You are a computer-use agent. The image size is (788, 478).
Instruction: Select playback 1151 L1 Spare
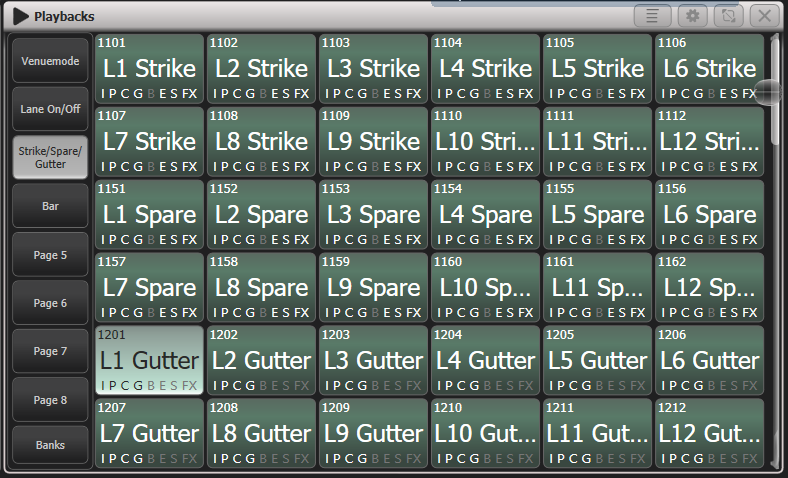149,215
